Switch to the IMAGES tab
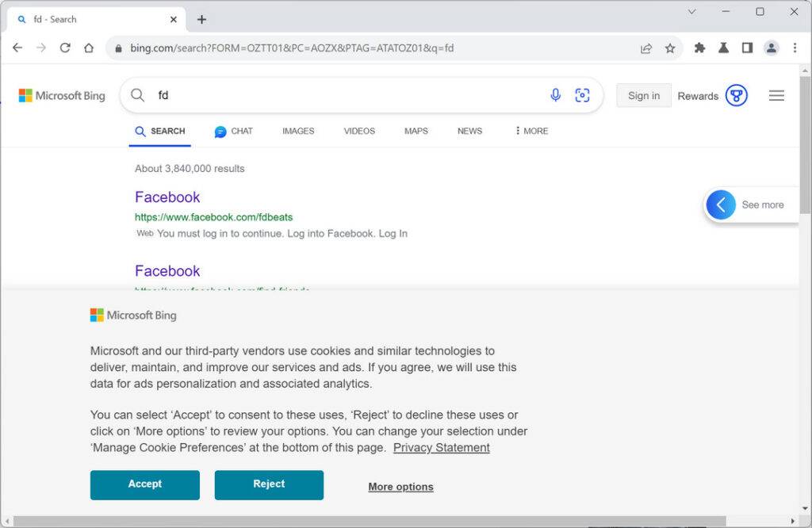Viewport: 812px width, 528px height. tap(298, 131)
